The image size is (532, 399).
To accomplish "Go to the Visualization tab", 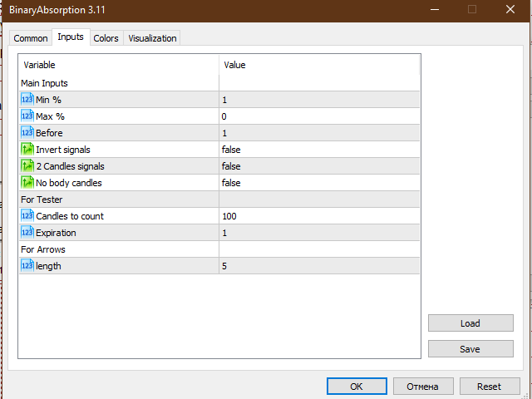I will click(152, 38).
